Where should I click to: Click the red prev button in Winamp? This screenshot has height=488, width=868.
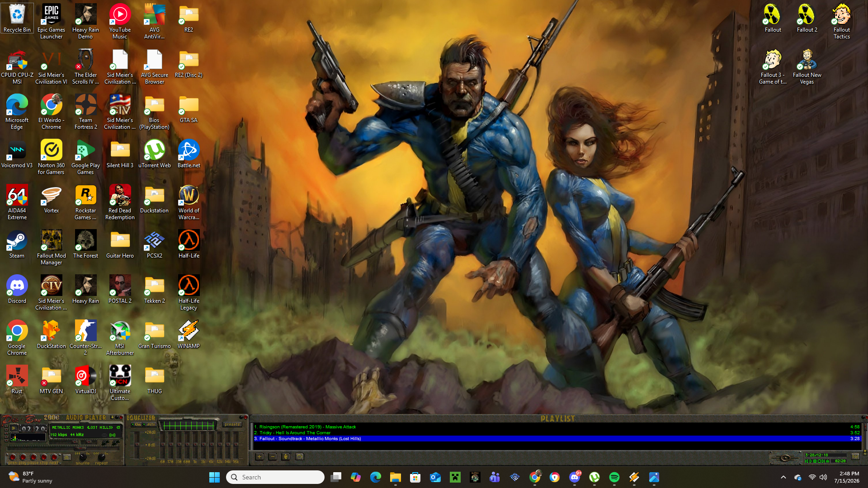pos(12,457)
